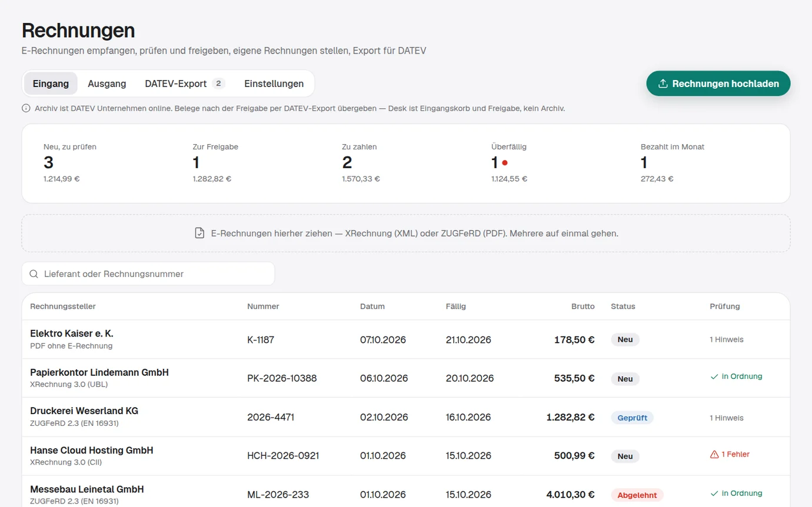Screen dimensions: 812x507
Task: Open the Einstellungen tab
Action: point(274,84)
